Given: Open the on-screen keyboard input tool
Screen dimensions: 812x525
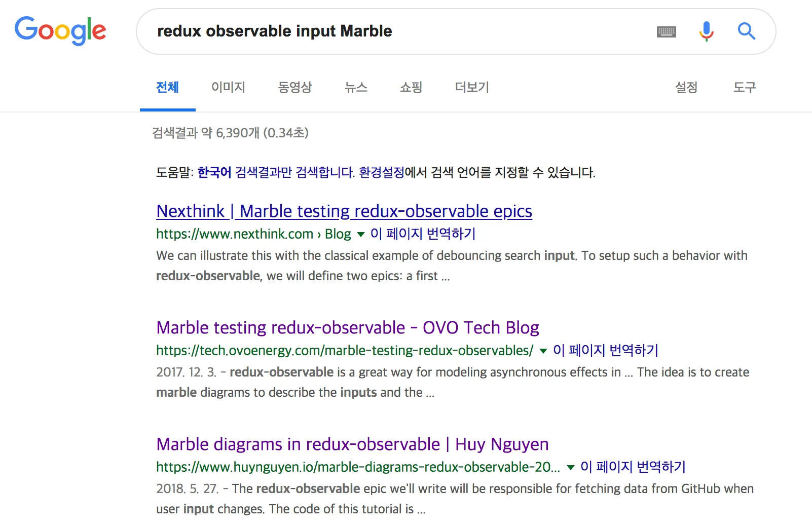Looking at the screenshot, I should click(667, 32).
